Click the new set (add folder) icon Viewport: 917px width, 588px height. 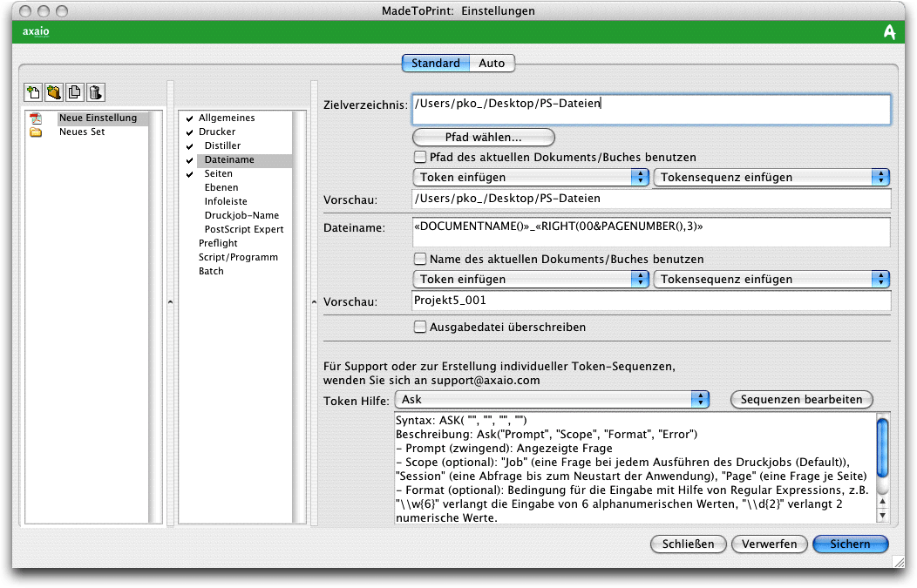click(54, 92)
